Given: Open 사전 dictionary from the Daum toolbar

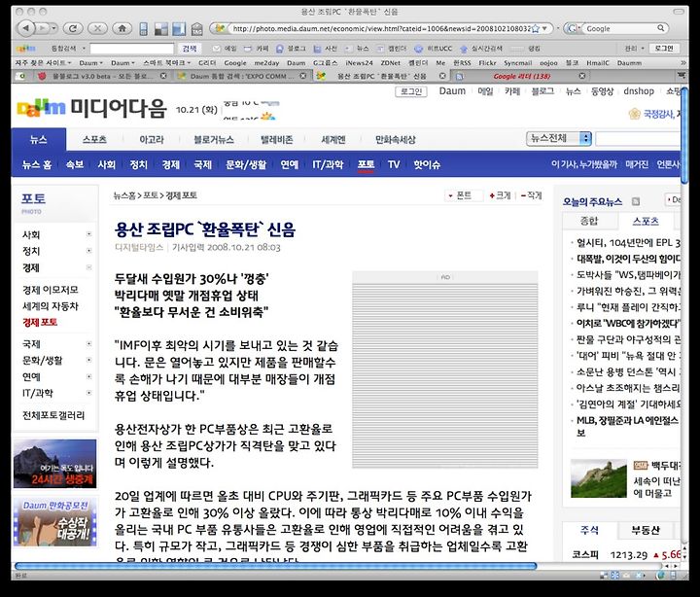Looking at the screenshot, I should pyautogui.click(x=326, y=49).
